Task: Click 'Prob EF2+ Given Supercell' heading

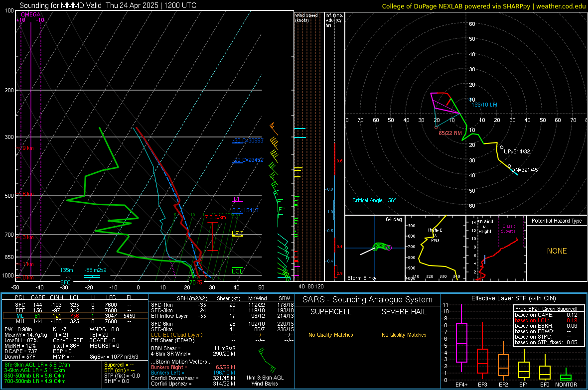Action: (x=546, y=309)
